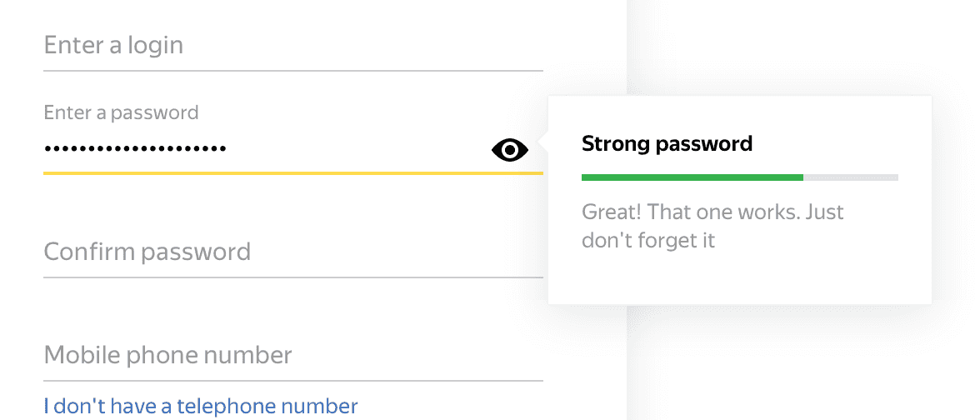980x420 pixels.
Task: Click the masked password dots
Action: click(x=135, y=149)
